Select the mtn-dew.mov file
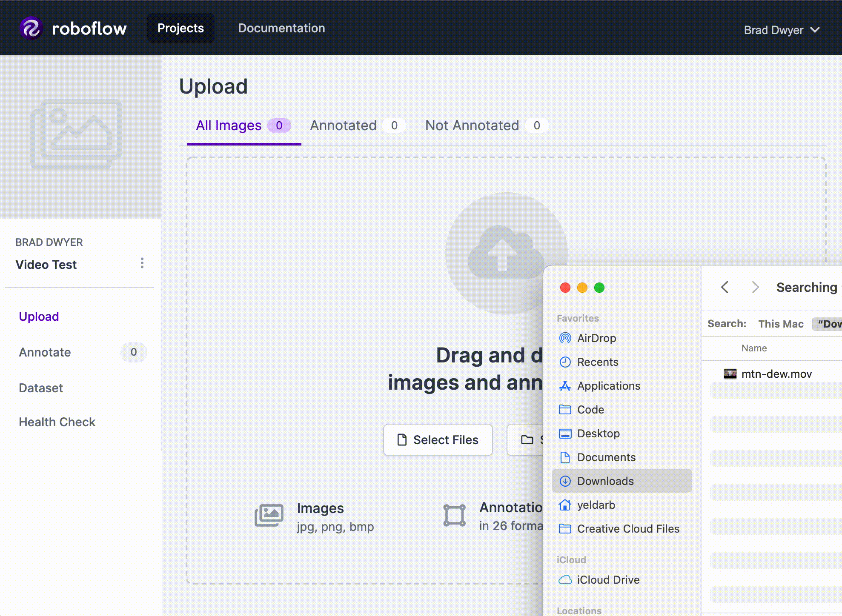 [x=776, y=374]
